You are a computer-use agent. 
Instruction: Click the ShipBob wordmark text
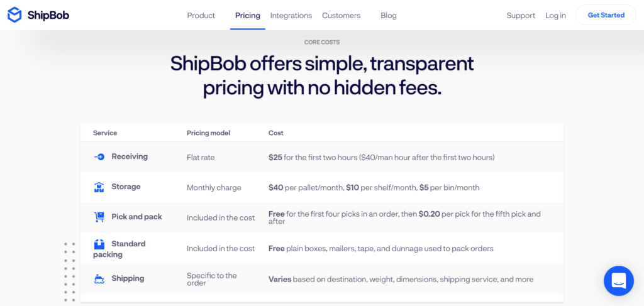click(48, 16)
